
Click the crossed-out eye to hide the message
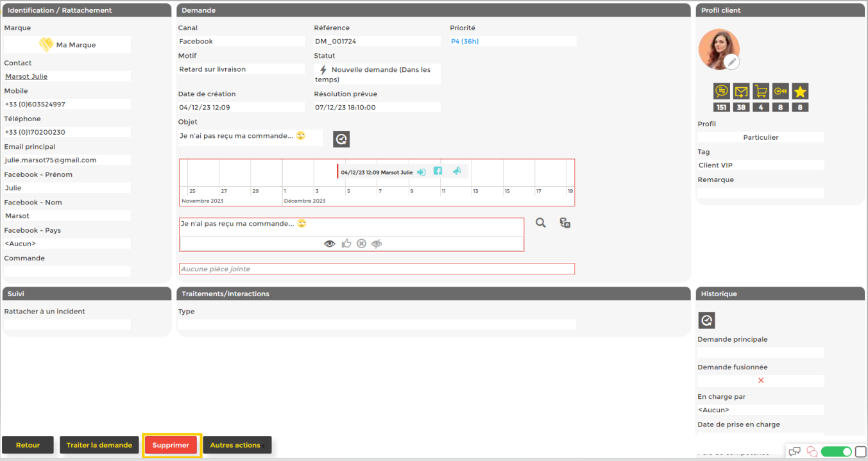377,244
